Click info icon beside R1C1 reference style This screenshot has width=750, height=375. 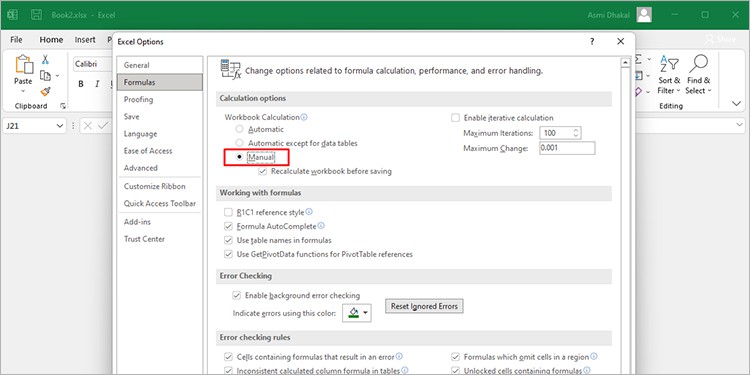[309, 212]
